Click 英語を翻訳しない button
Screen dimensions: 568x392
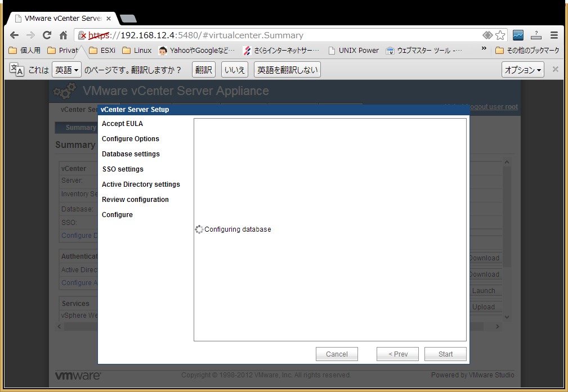[287, 70]
